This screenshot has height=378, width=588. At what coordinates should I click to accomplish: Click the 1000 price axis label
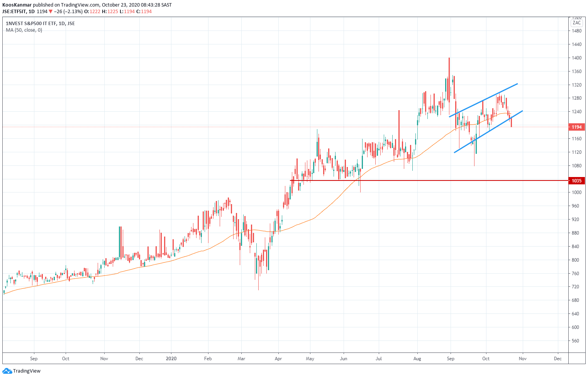pyautogui.click(x=577, y=192)
